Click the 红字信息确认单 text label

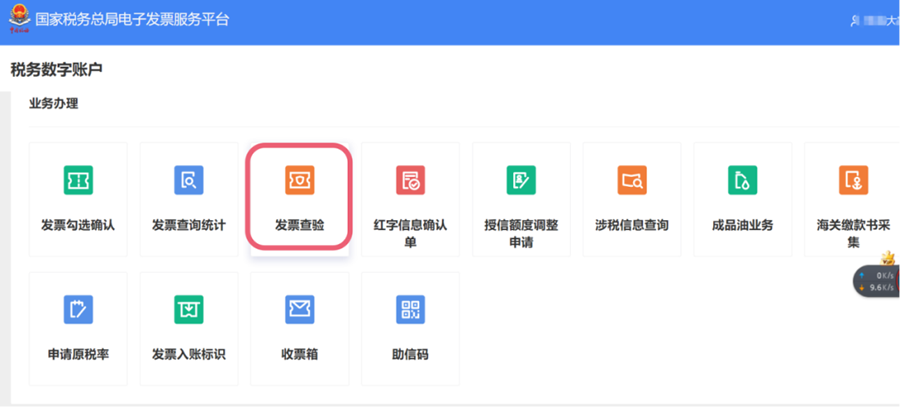[x=410, y=233]
